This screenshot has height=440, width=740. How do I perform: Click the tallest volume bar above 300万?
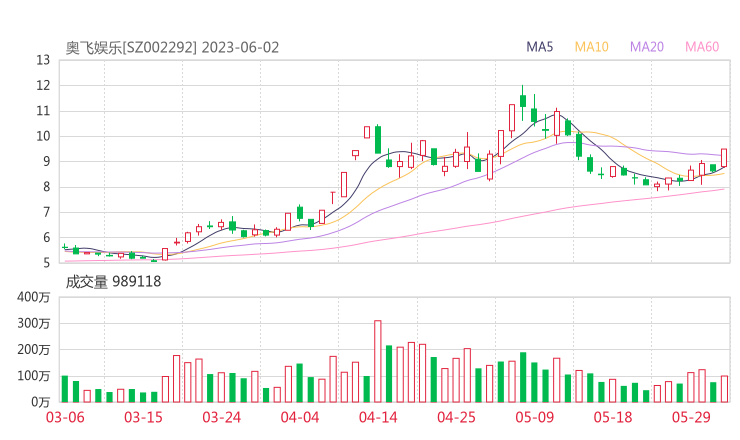tap(378, 362)
